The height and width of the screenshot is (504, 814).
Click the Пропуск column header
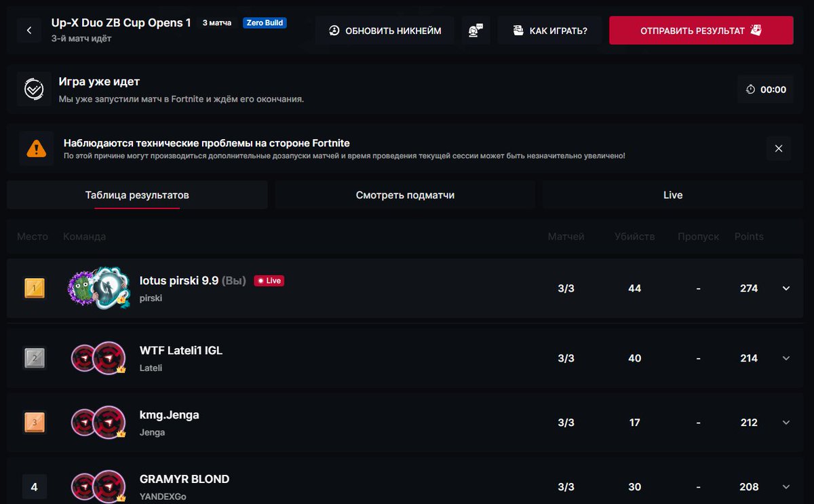pyautogui.click(x=698, y=237)
